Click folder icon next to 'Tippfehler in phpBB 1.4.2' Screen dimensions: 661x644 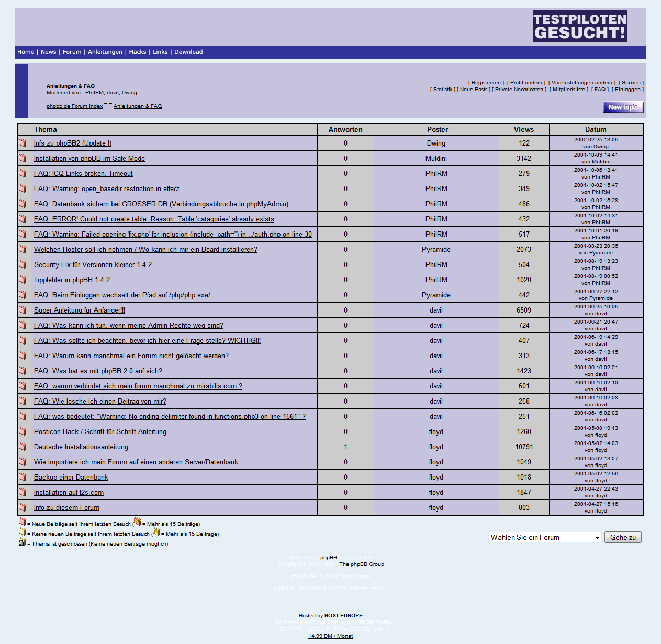point(23,280)
